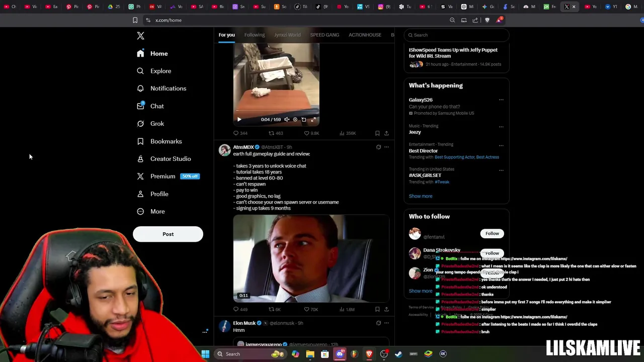Open the zoom magnifier in the address bar
Screen dimensions: 644x362
coord(452,20)
